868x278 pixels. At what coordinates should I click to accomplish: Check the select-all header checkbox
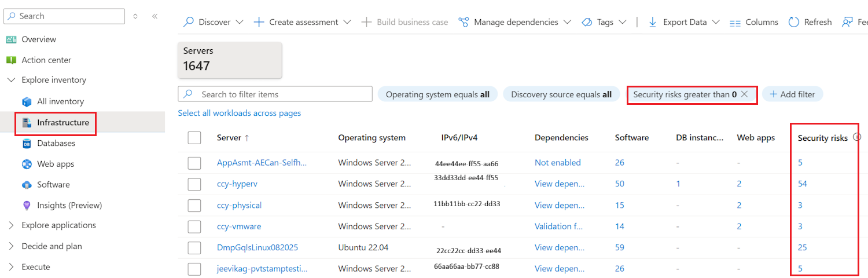[194, 138]
